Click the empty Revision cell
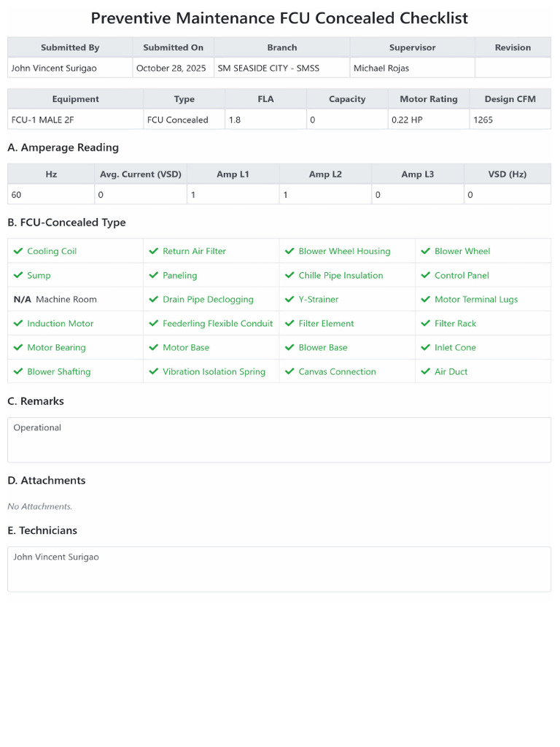 click(x=513, y=68)
